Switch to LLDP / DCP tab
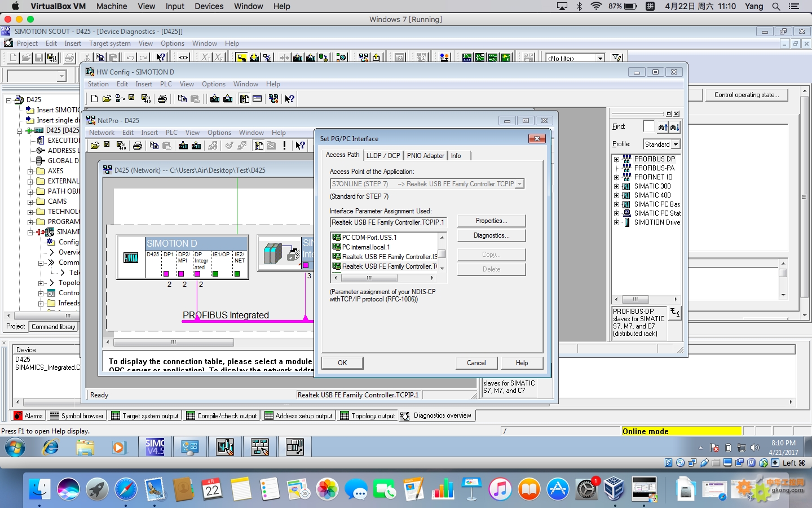Screen dimensions: 812x508 (x=383, y=156)
